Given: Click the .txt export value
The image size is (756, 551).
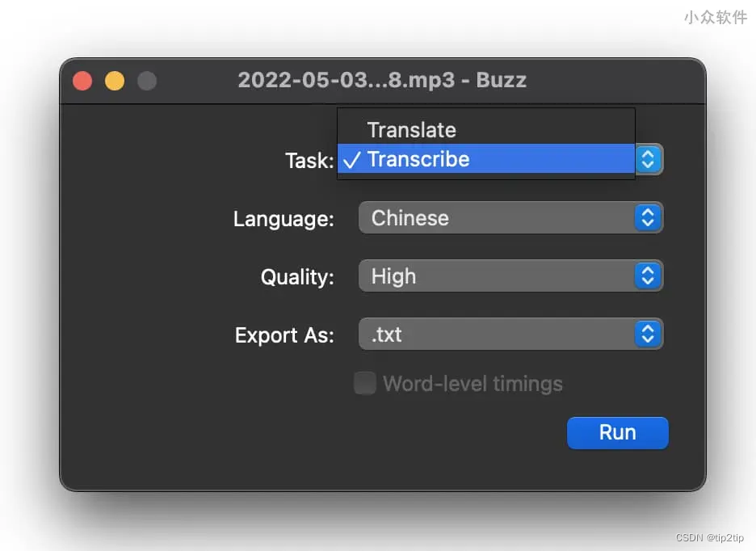Looking at the screenshot, I should click(385, 334).
